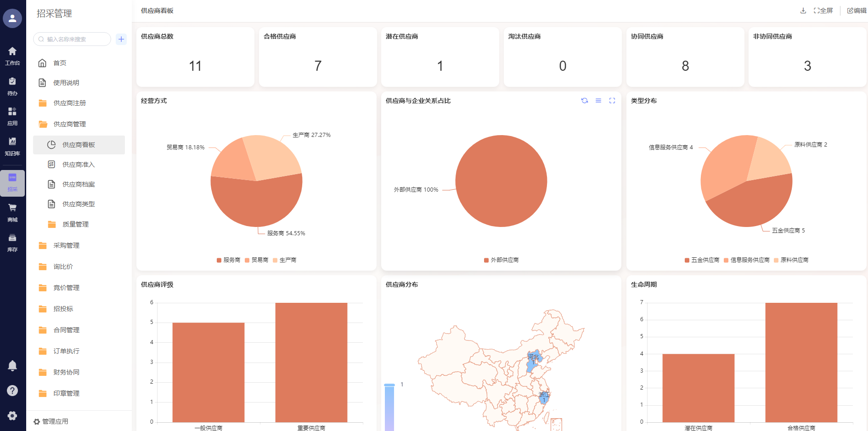
Task: Open notifications bell icon
Action: tap(12, 365)
